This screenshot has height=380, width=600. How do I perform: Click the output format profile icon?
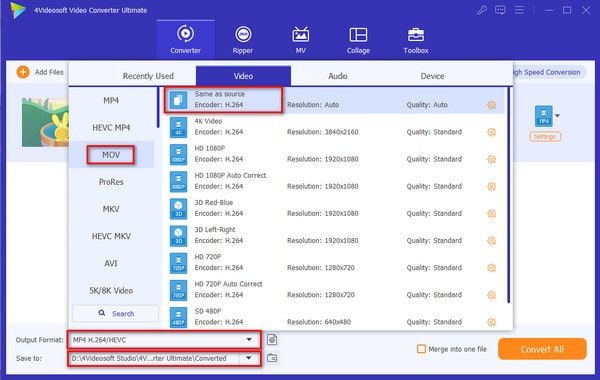[x=272, y=339]
